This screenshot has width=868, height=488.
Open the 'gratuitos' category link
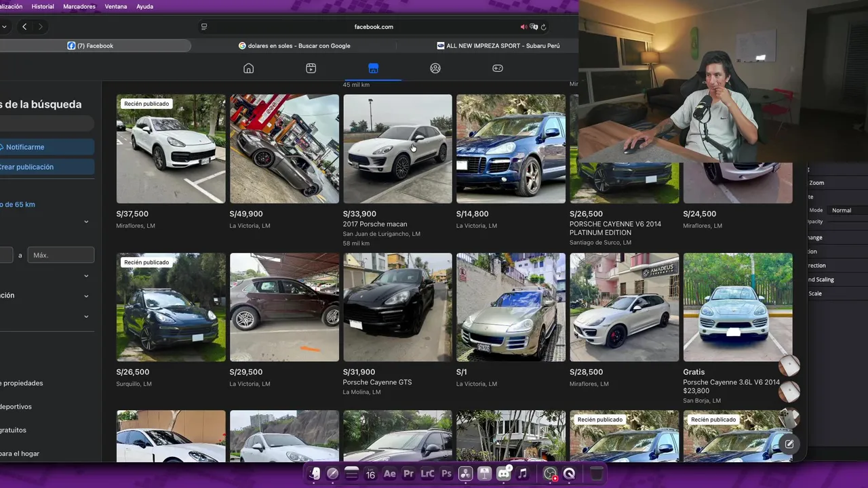point(13,430)
